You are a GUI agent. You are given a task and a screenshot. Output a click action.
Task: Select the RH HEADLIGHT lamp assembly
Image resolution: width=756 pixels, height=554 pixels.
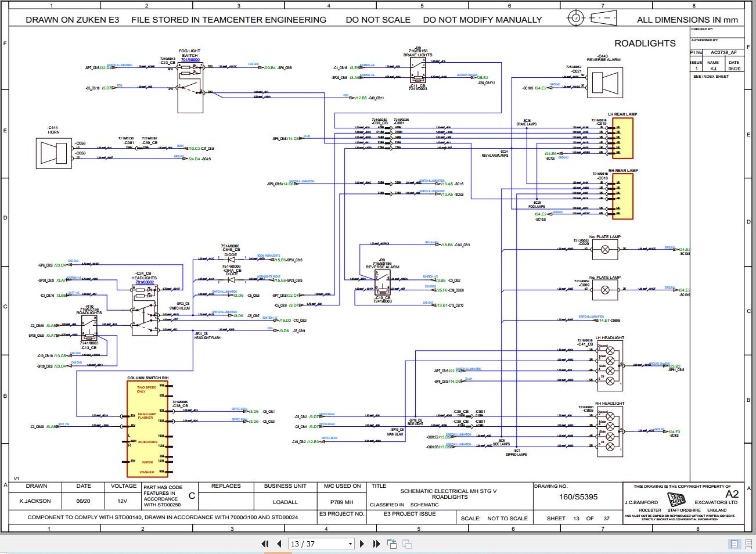pyautogui.click(x=610, y=432)
